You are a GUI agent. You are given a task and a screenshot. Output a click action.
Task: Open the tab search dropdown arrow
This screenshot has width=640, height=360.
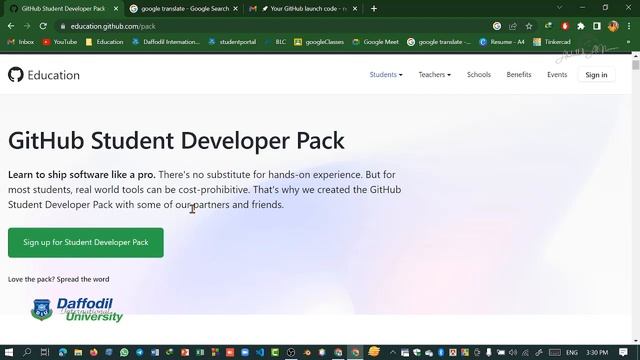point(560,8)
